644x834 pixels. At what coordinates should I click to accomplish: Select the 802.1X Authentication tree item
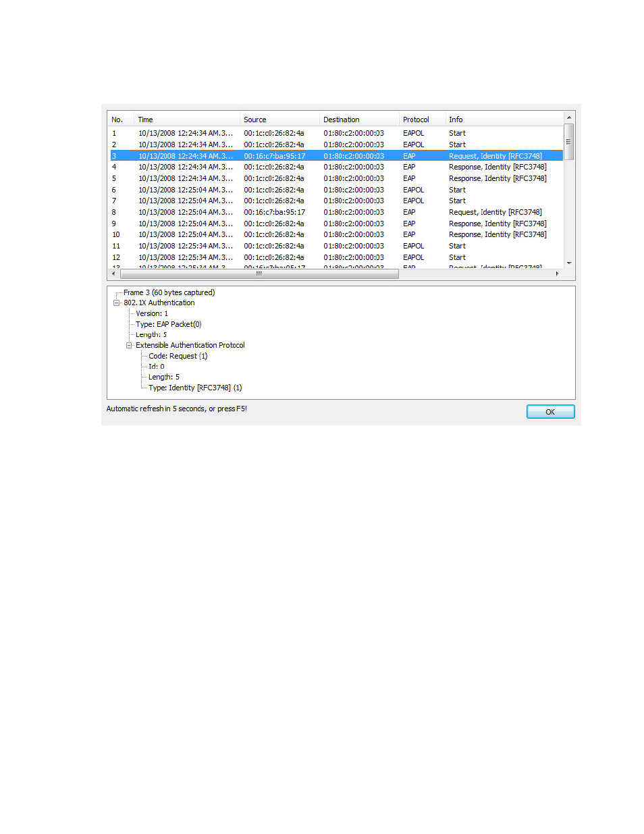coord(159,303)
